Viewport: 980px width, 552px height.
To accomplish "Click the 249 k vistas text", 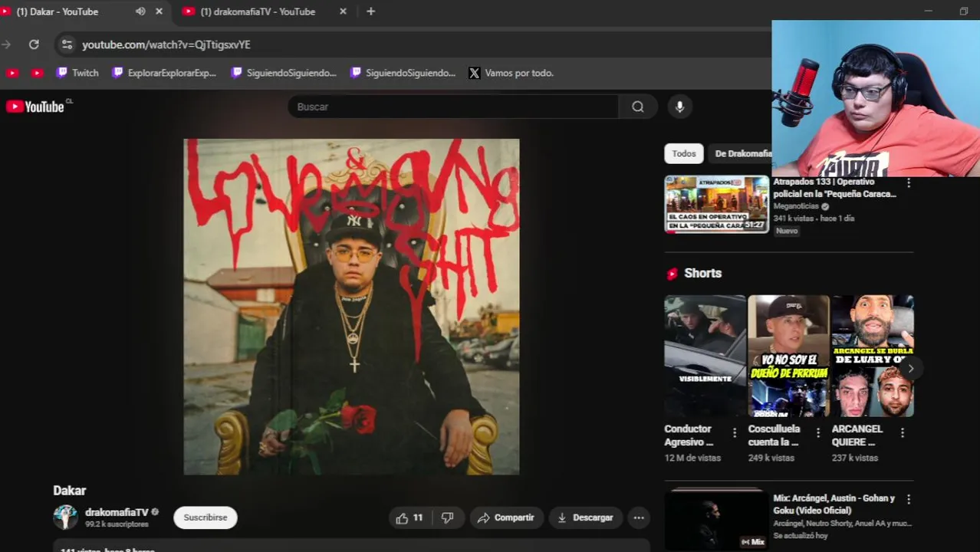I will pos(771,458).
